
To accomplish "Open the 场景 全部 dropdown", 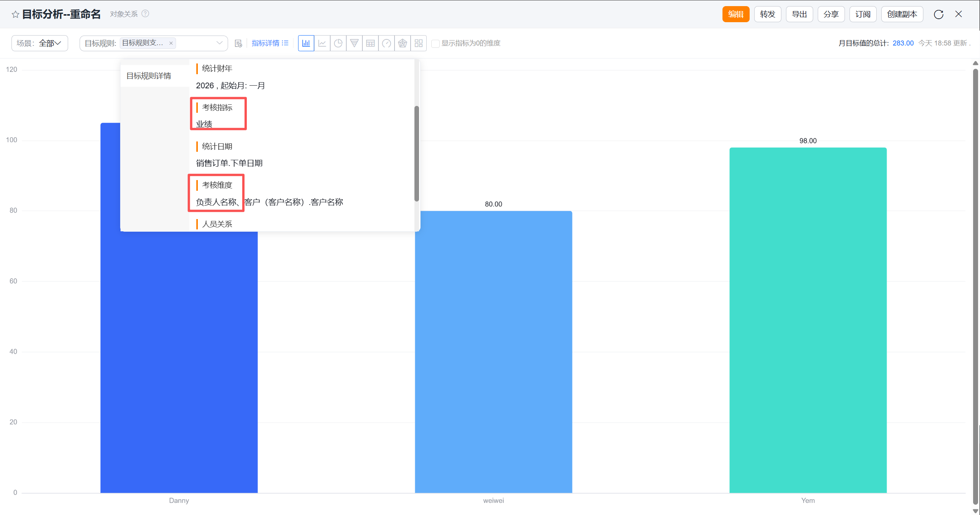I will click(40, 43).
